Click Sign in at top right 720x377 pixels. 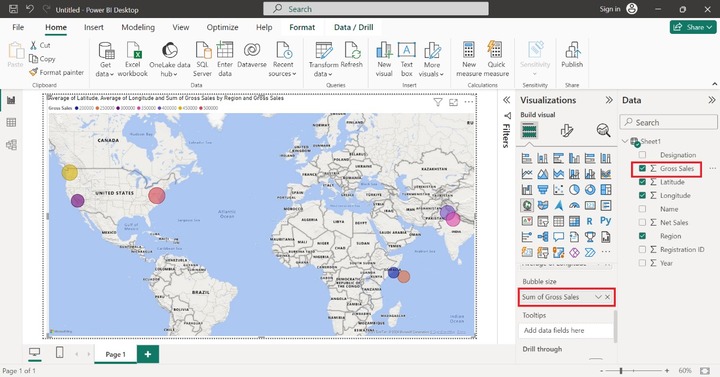[610, 9]
